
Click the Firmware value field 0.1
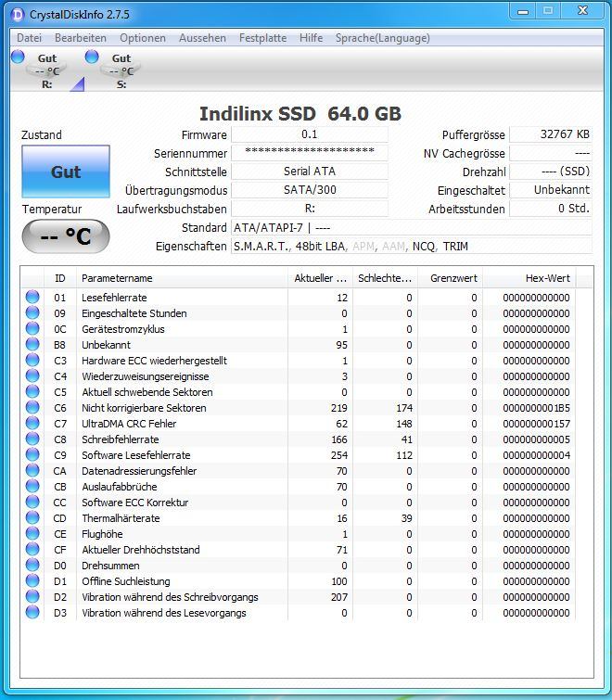(x=310, y=134)
